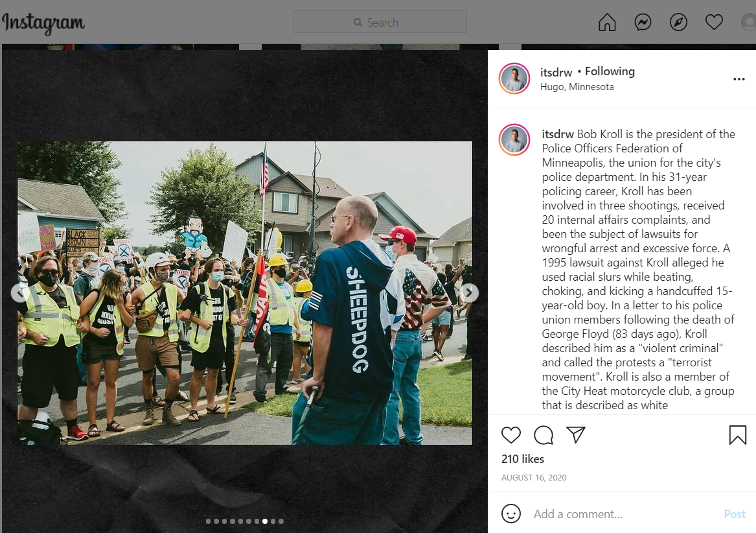Share the post via paper plane icon
756x533 pixels.
[576, 434]
